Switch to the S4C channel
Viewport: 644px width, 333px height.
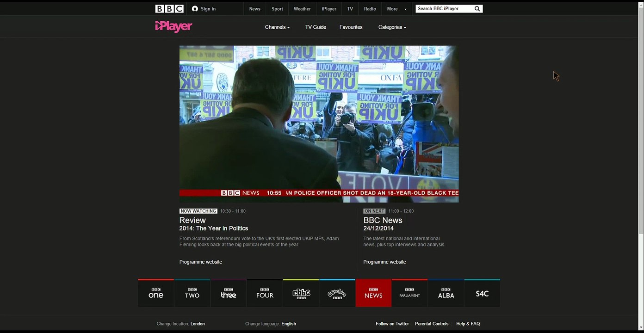[x=482, y=293]
